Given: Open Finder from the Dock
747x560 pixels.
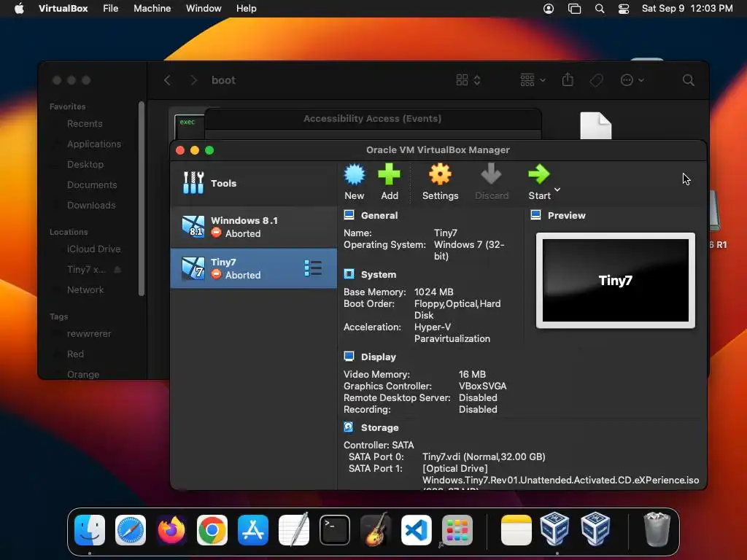Looking at the screenshot, I should (90, 530).
